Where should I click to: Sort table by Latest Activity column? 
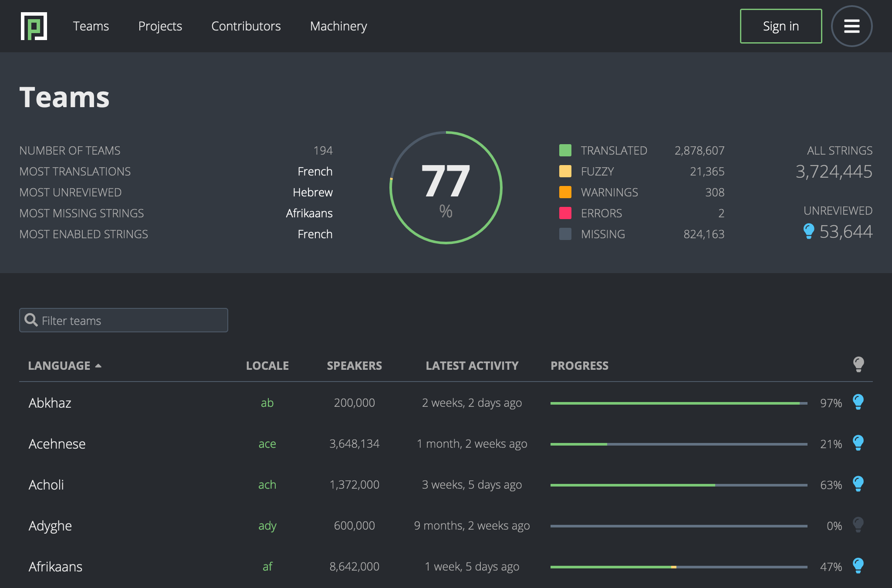point(472,366)
